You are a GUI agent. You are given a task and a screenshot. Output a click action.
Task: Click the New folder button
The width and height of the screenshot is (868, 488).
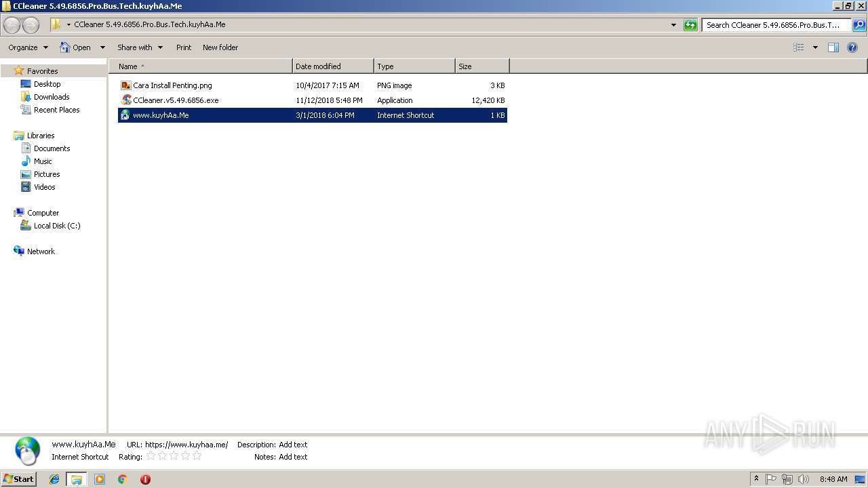click(x=220, y=47)
